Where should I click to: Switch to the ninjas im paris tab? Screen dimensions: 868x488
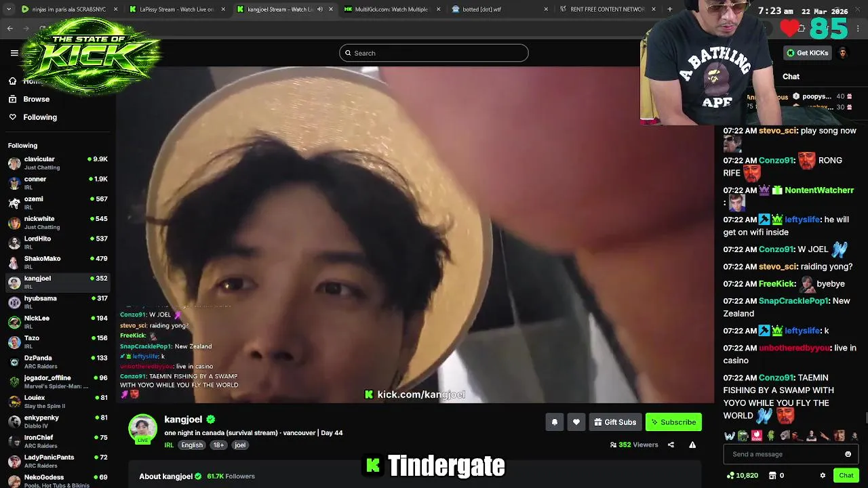pyautogui.click(x=70, y=9)
